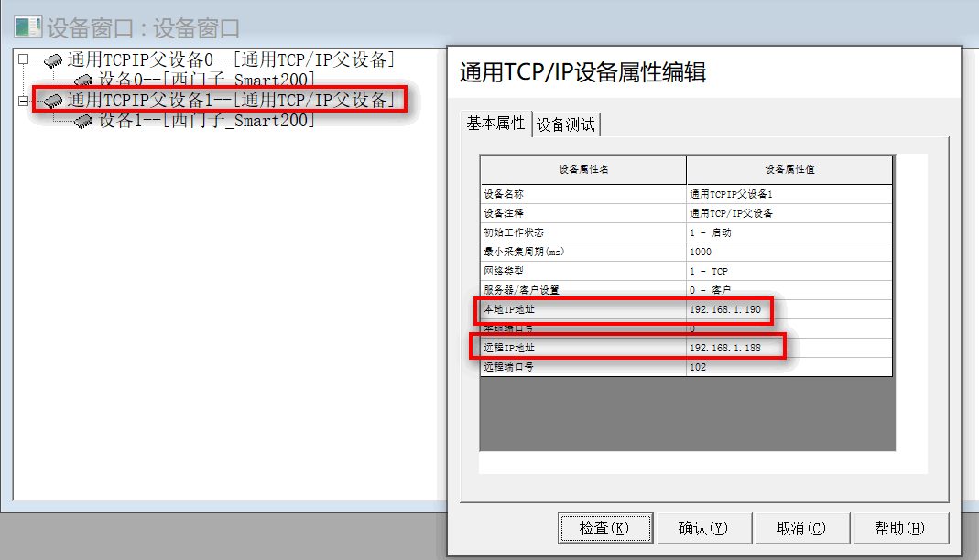Open the 基本属性 tab

click(495, 124)
